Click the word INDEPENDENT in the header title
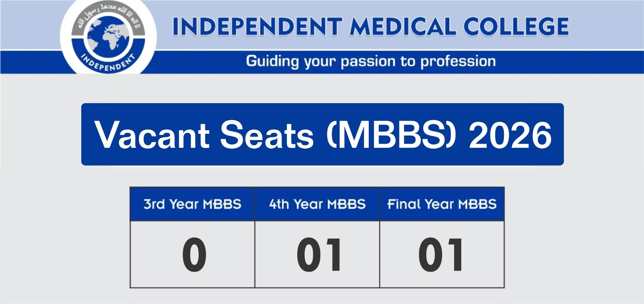 [x=257, y=27]
